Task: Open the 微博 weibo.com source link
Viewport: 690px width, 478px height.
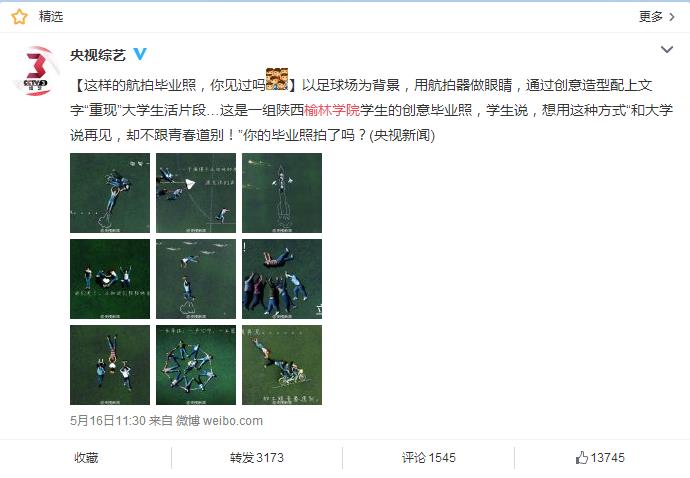Action: (x=219, y=421)
